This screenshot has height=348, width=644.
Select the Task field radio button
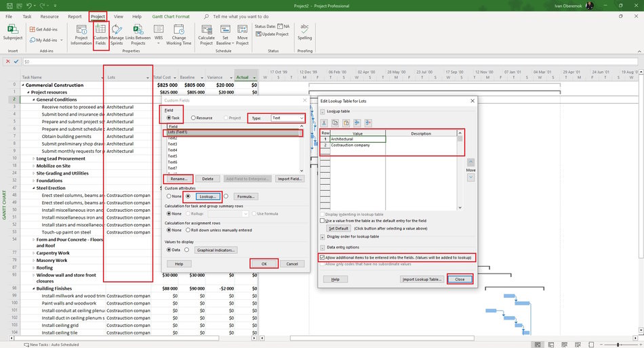coord(169,118)
